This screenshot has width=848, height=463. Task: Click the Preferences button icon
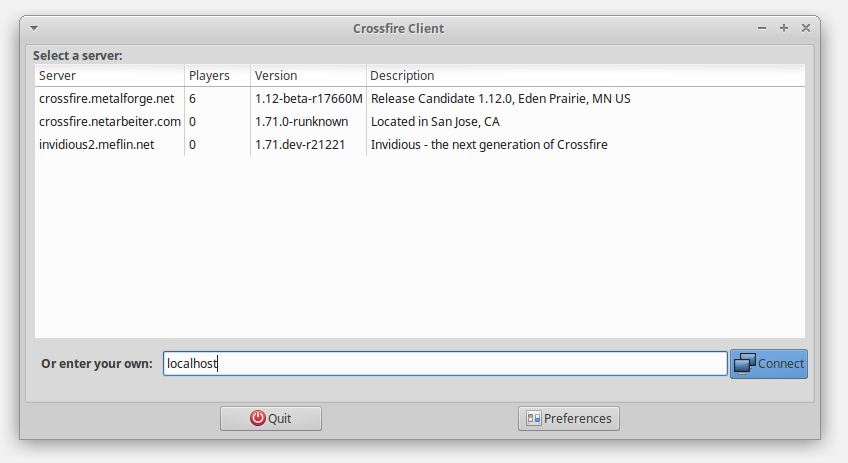click(x=534, y=419)
